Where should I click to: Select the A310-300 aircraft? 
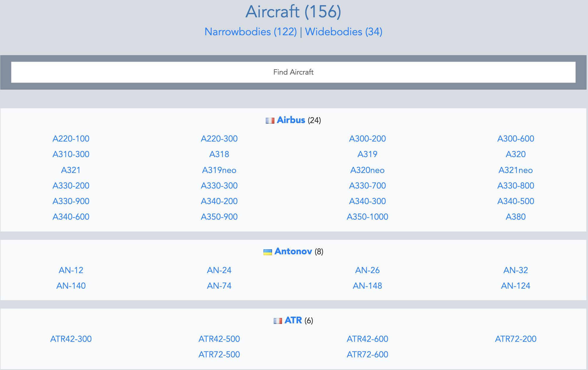tap(71, 154)
